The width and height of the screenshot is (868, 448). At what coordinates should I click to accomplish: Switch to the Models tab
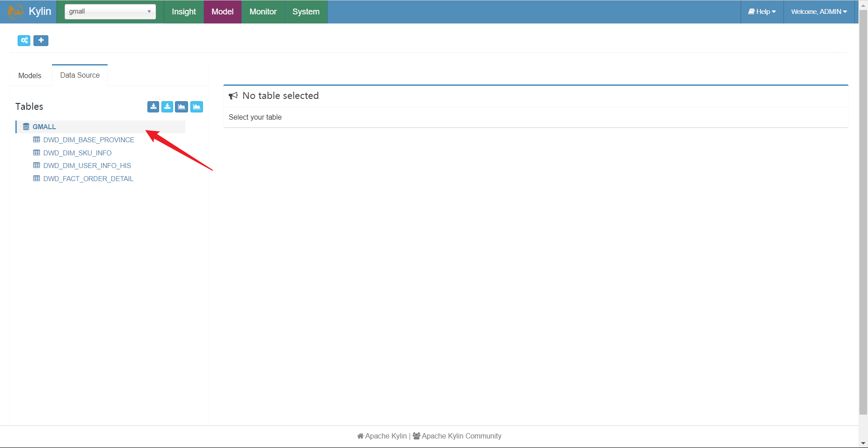30,75
